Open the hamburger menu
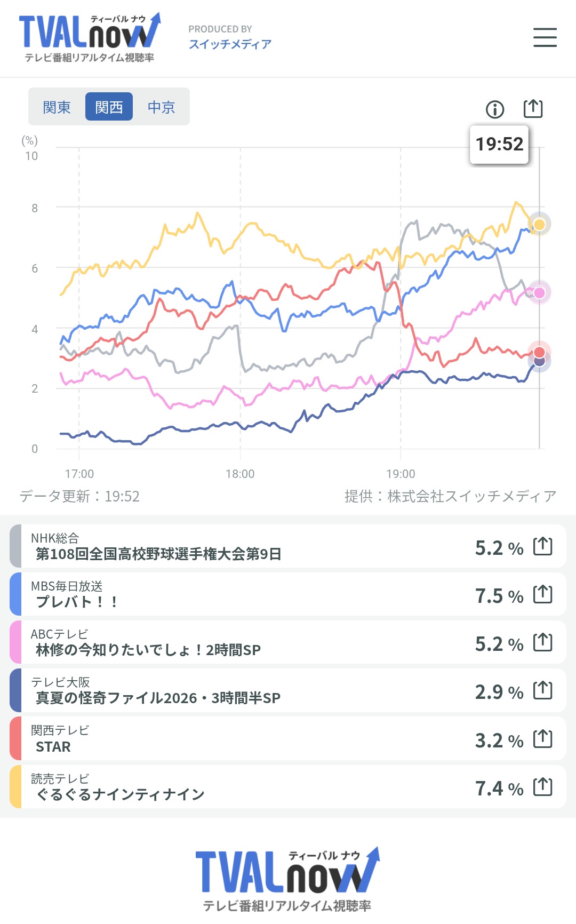The height and width of the screenshot is (924, 576). pos(545,37)
